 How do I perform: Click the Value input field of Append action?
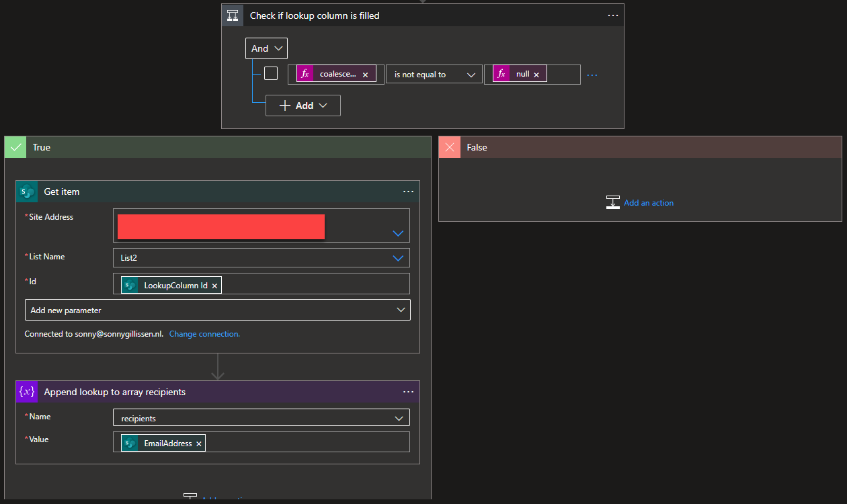pyautogui.click(x=261, y=442)
